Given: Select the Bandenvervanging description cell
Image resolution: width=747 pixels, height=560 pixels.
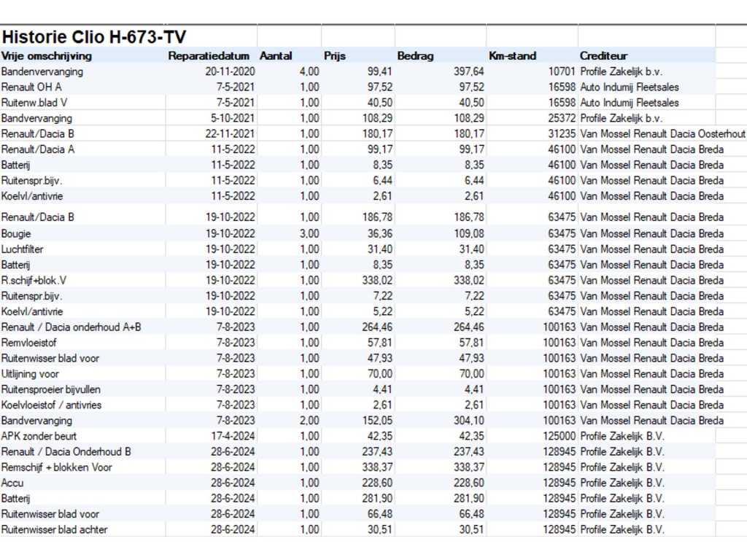Looking at the screenshot, I should [42, 71].
